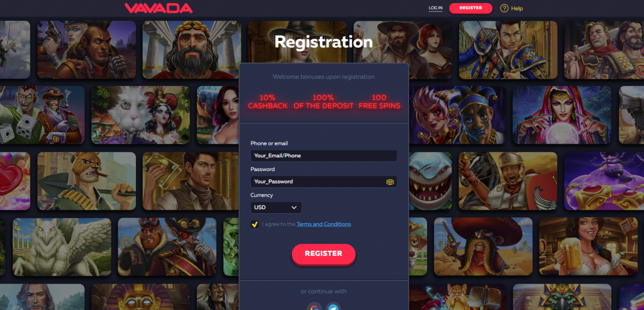Submit the form with red REGISTER button
Screen dimensions: 644x310
[324, 254]
